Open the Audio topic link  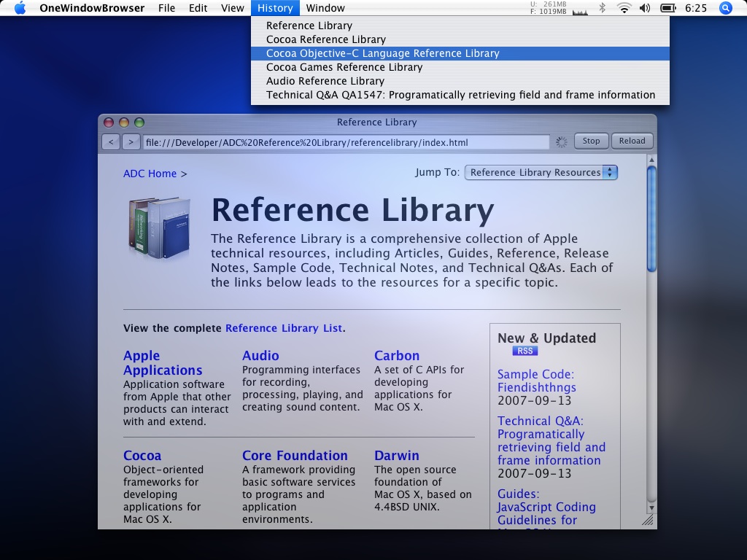pyautogui.click(x=260, y=356)
